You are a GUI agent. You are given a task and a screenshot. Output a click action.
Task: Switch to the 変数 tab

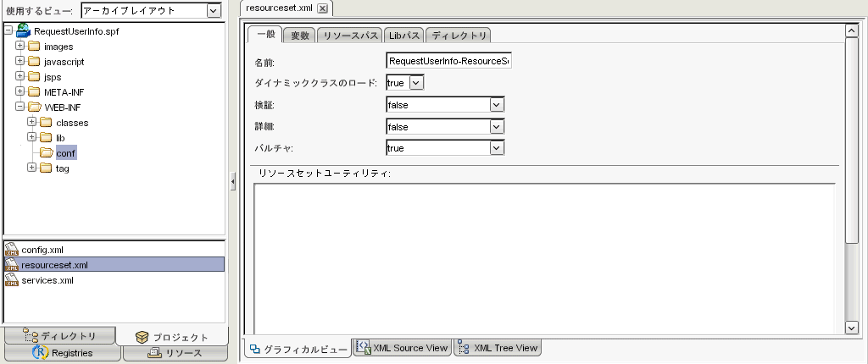point(299,36)
